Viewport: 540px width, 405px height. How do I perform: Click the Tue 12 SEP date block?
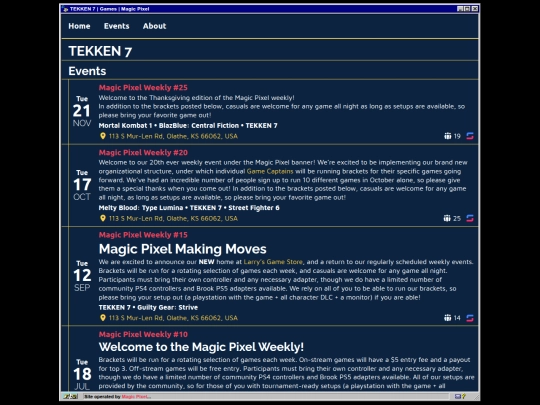pos(82,276)
